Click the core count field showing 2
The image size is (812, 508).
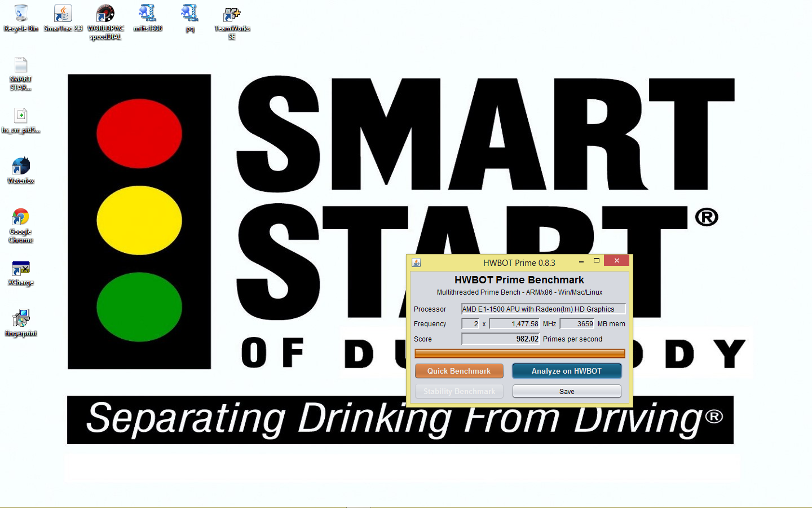click(470, 323)
